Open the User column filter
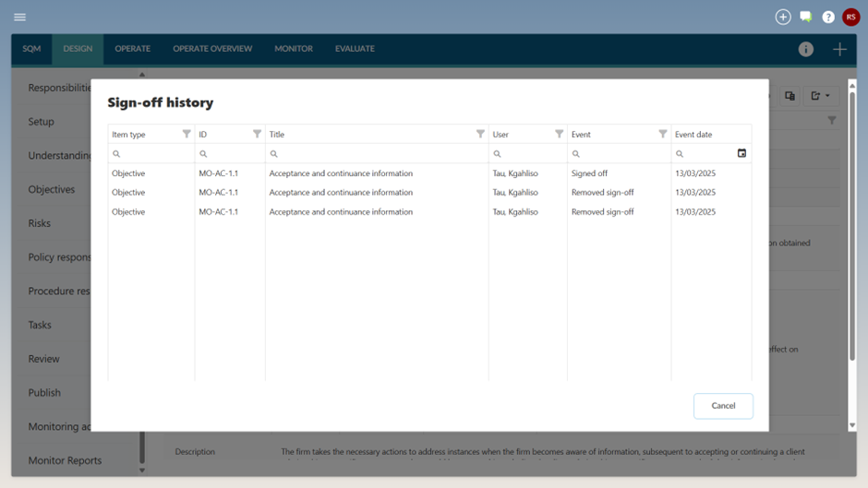This screenshot has width=868, height=488. [x=559, y=134]
